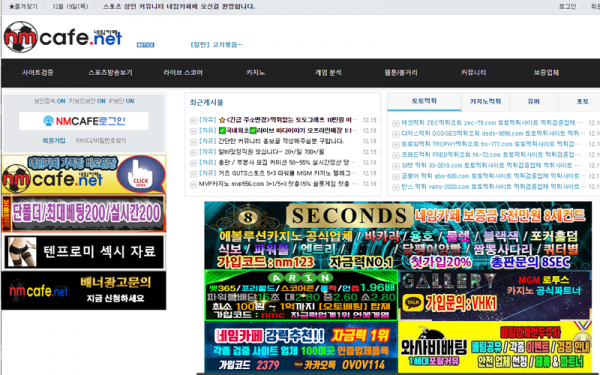Open the ARIN 벳365 banner
Viewport: 600px width, 375px height.
click(x=301, y=295)
